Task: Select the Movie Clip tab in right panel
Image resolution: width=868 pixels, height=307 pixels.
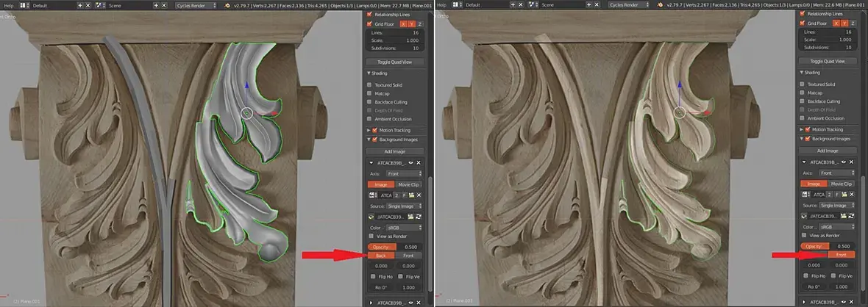Action: point(842,184)
